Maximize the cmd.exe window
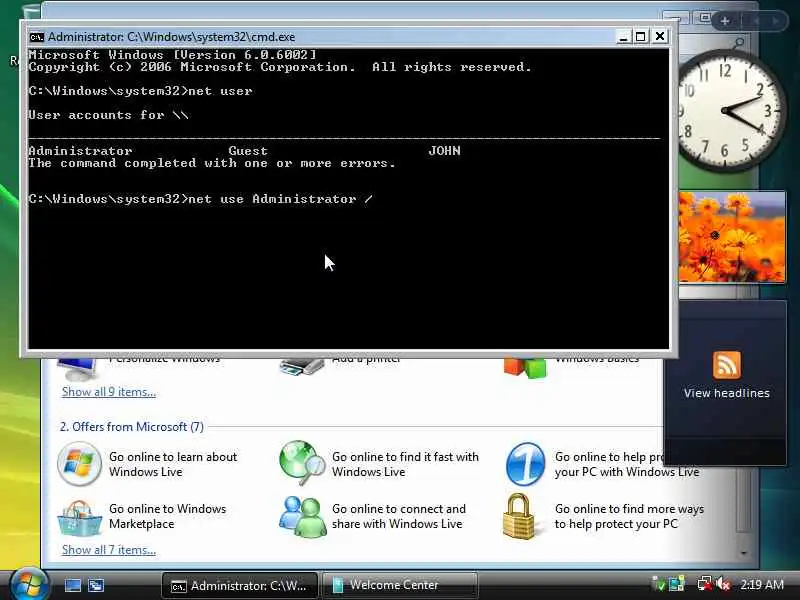 (641, 37)
